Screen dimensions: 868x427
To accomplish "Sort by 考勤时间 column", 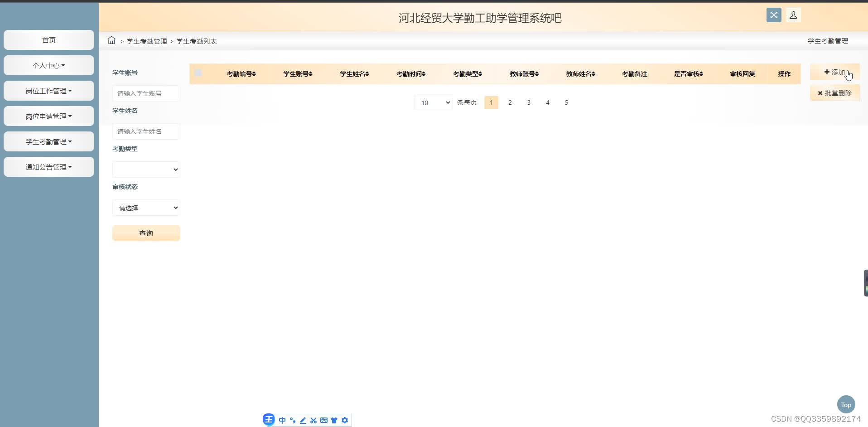I will [411, 74].
